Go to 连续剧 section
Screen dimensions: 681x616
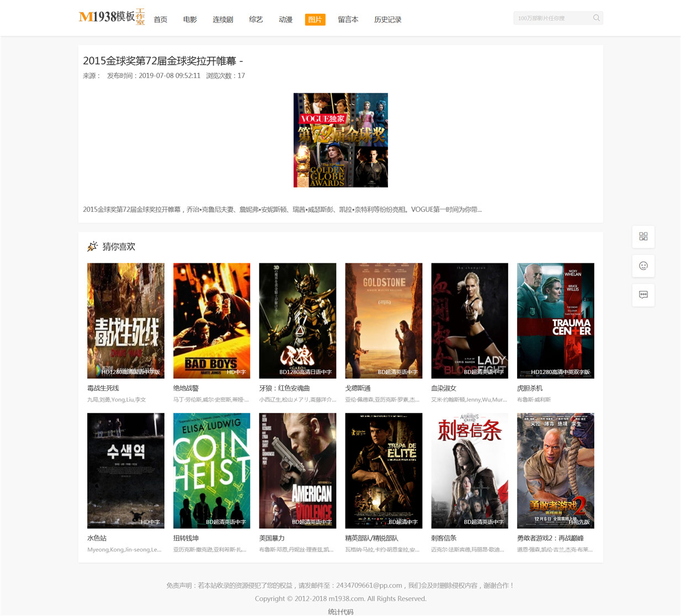tap(223, 20)
